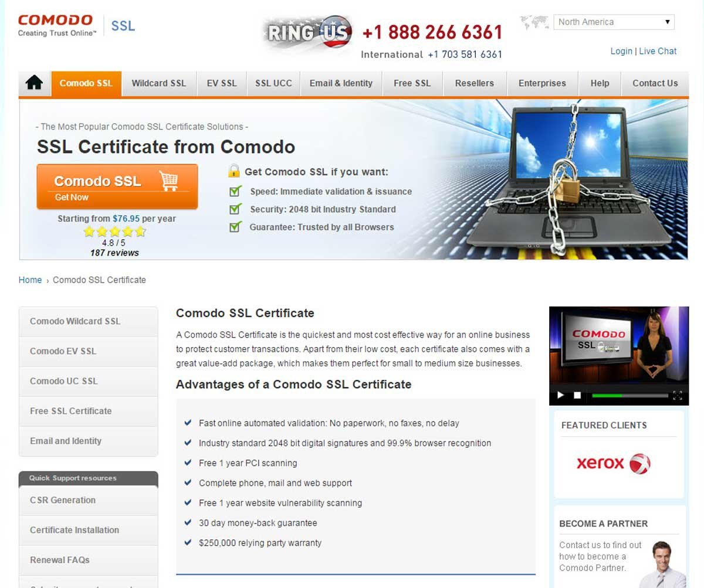This screenshot has height=588, width=704.
Task: Open the Contact Us nav tab
Action: click(x=655, y=83)
